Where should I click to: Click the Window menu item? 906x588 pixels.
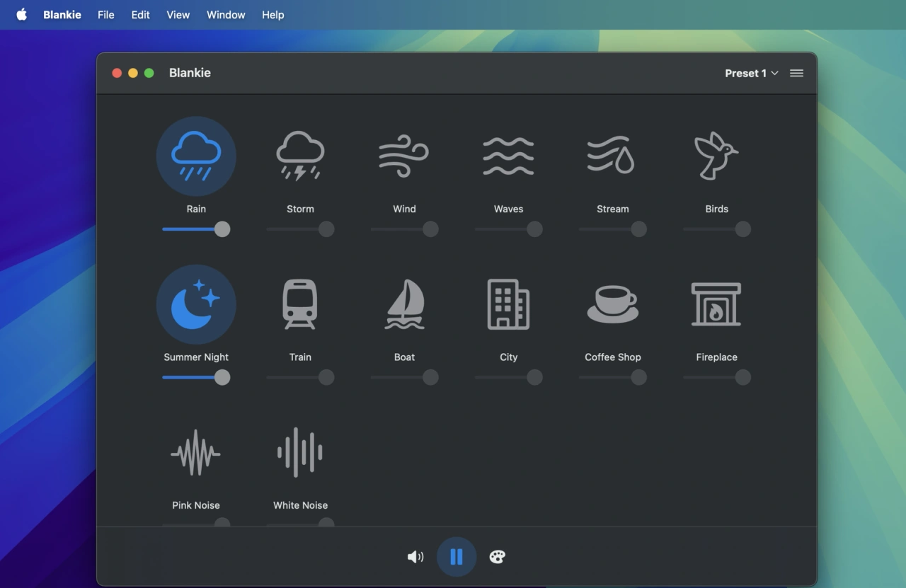click(x=226, y=15)
